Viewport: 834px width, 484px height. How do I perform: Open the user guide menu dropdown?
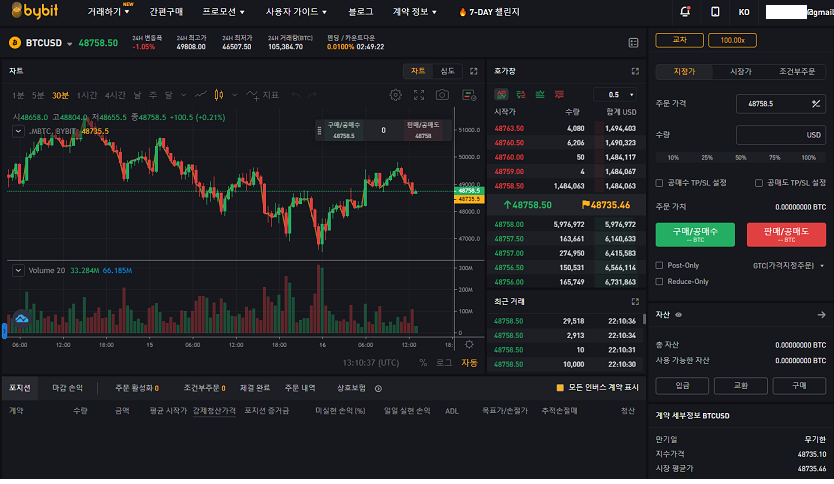tap(296, 12)
